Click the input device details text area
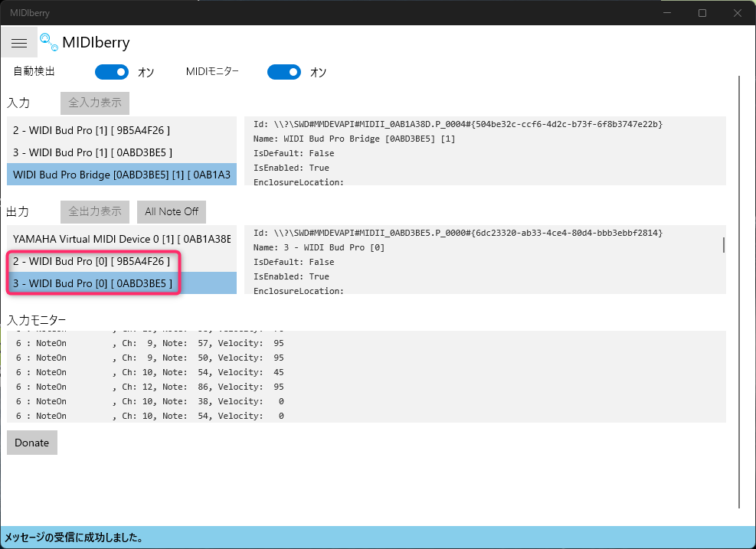This screenshot has width=756, height=549. tap(483, 152)
